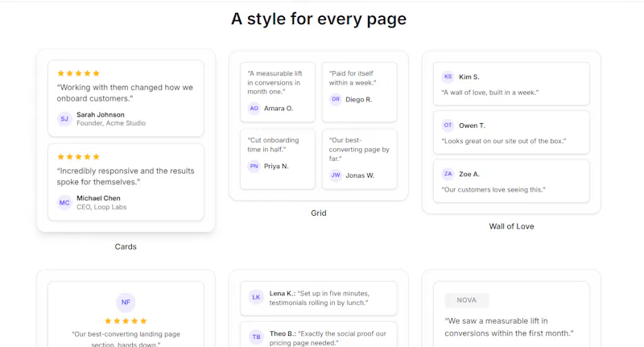The height and width of the screenshot is (347, 644).
Task: Select the Wall of Love style label
Action: coord(511,226)
